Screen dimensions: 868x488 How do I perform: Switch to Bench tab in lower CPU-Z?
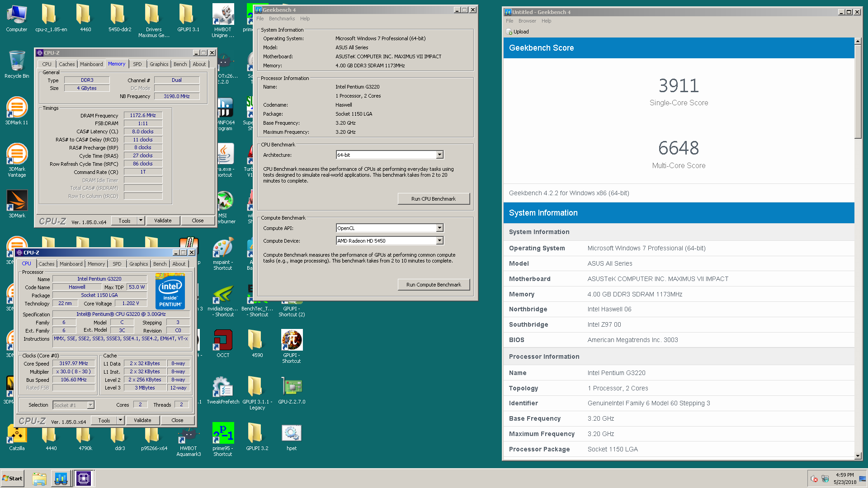tap(160, 264)
